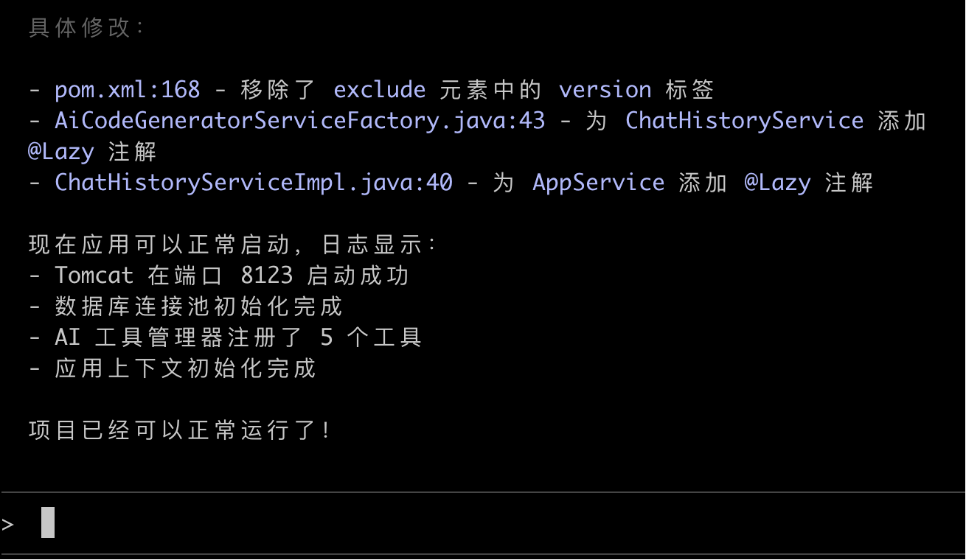Click the highlighted word "exclude"
The image size is (966, 560).
tap(380, 90)
